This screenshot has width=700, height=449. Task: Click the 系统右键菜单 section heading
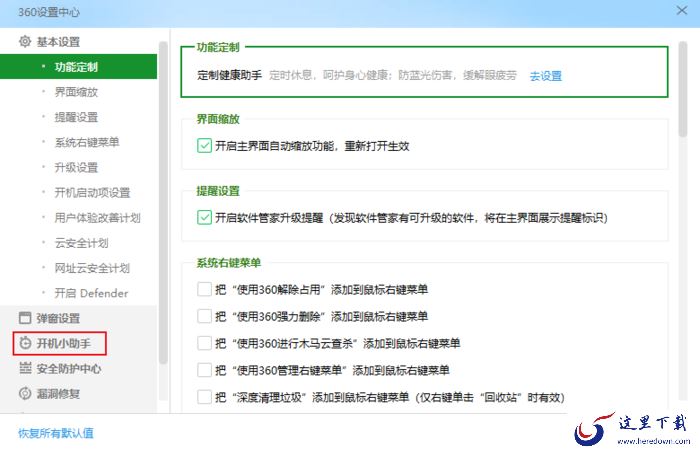pyautogui.click(x=229, y=262)
